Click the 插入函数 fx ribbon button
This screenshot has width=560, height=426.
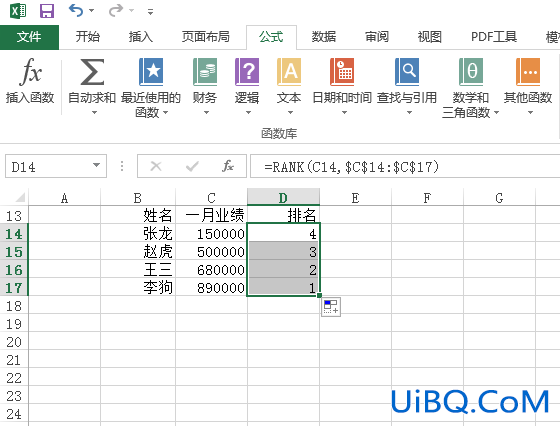(x=30, y=81)
